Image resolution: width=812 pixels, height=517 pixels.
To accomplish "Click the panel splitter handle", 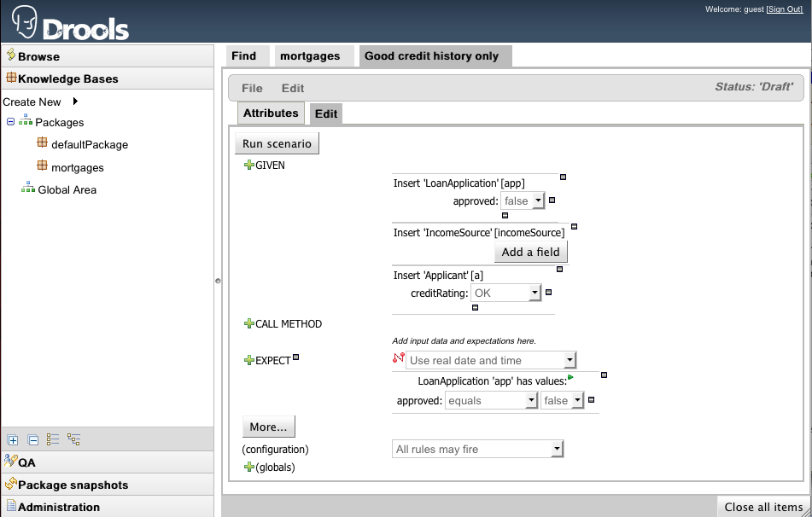I will pyautogui.click(x=218, y=281).
